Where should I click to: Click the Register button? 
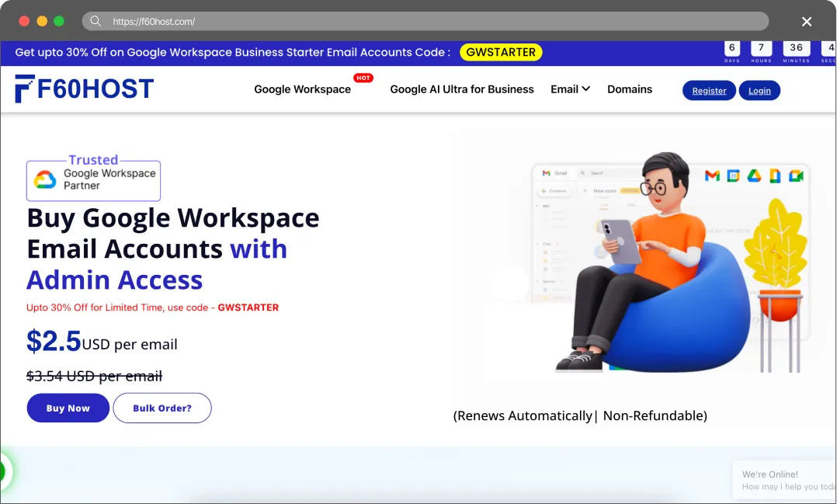pyautogui.click(x=709, y=91)
